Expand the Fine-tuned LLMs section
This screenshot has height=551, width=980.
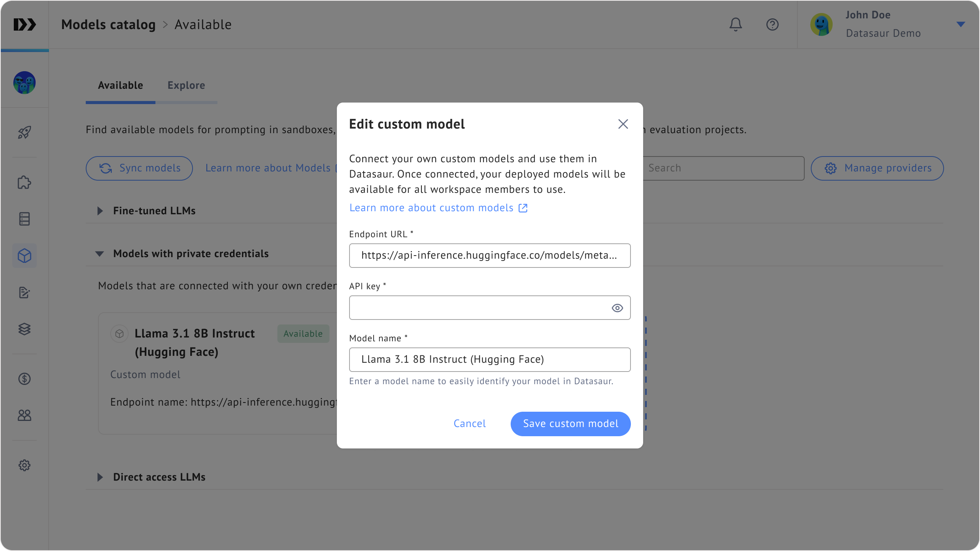(x=100, y=211)
